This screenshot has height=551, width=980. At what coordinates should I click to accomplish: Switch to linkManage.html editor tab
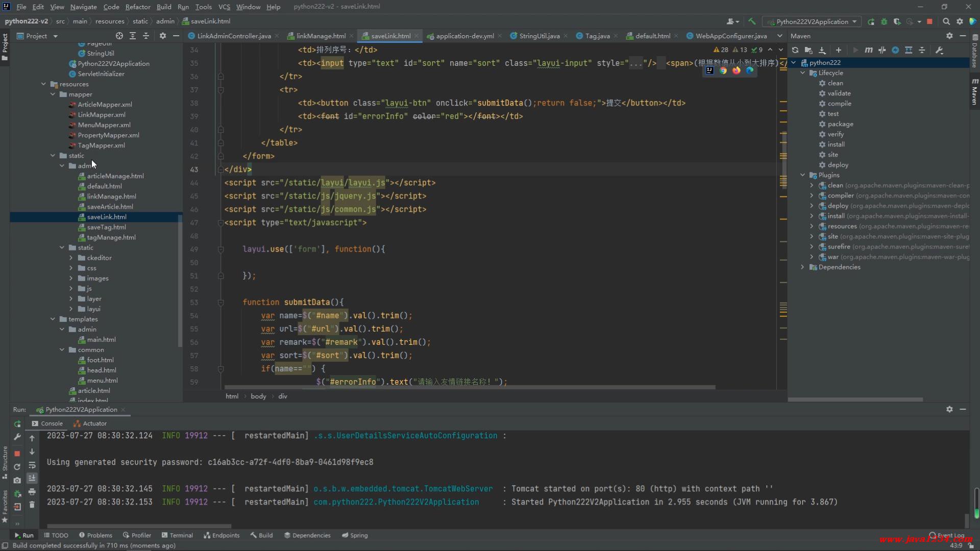pos(321,36)
